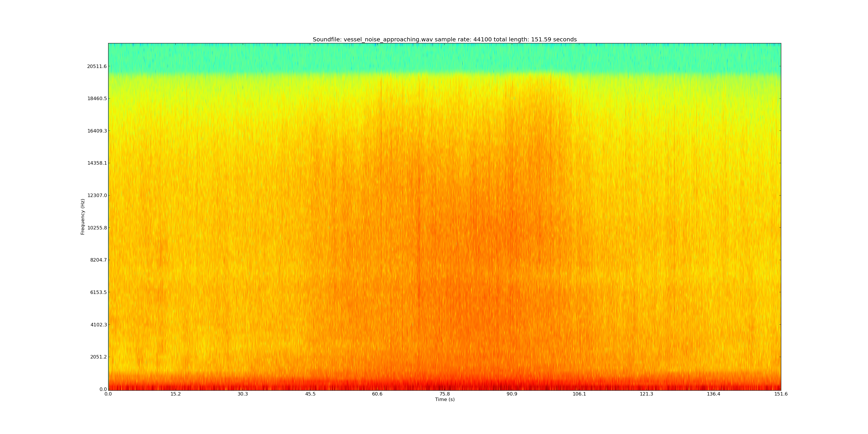This screenshot has width=868, height=434.
Task: Click the 2051.2 frequency tick label
Action: 98,357
